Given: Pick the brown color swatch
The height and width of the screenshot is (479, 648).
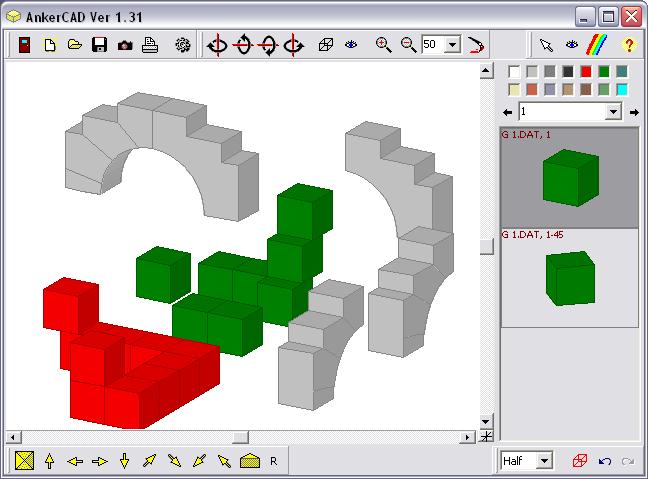Looking at the screenshot, I should click(586, 90).
